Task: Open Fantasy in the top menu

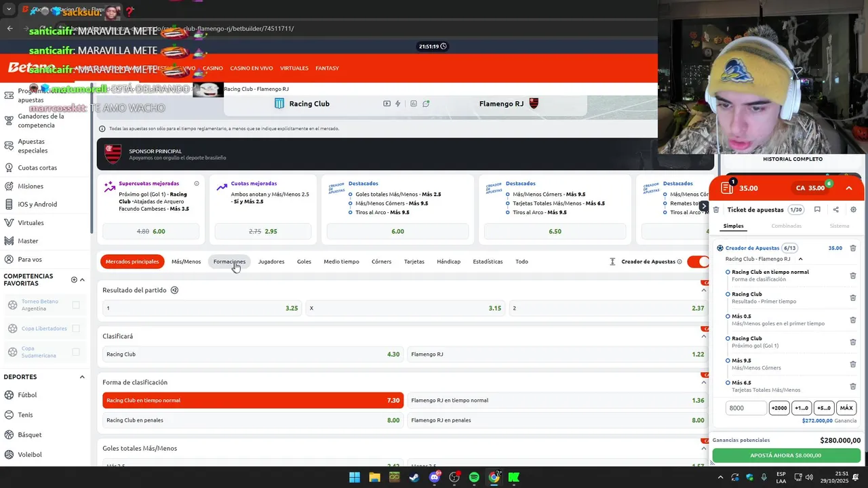Action: [x=327, y=68]
